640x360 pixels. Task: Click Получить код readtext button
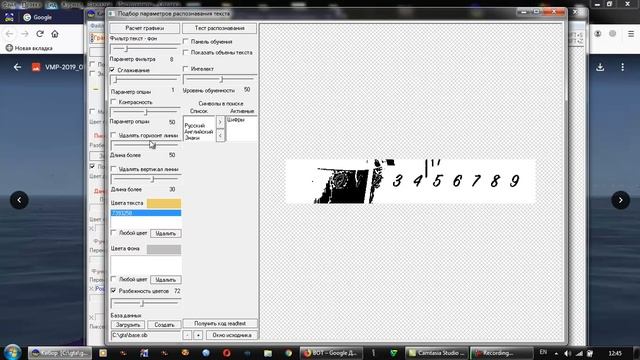pos(220,323)
